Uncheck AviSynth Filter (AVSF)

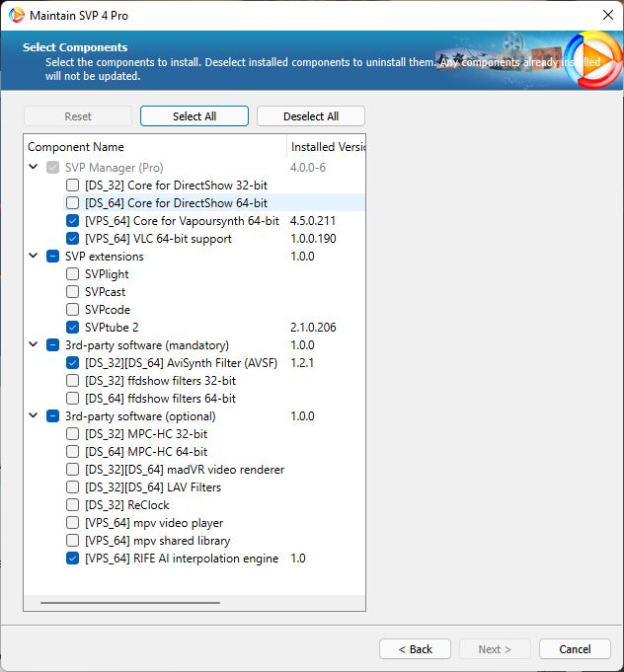pyautogui.click(x=72, y=363)
